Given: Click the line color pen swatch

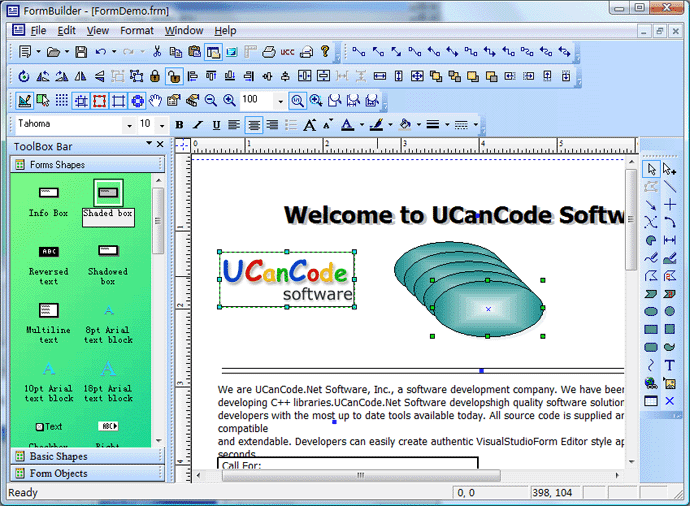Looking at the screenshot, I should click(x=377, y=125).
